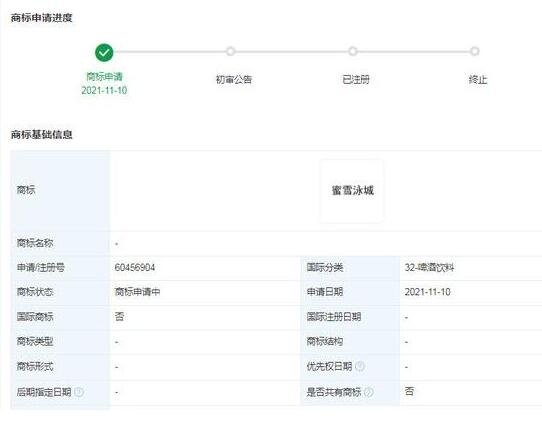Click the 申请/注册号 field label
542x421 pixels.
(x=40, y=268)
